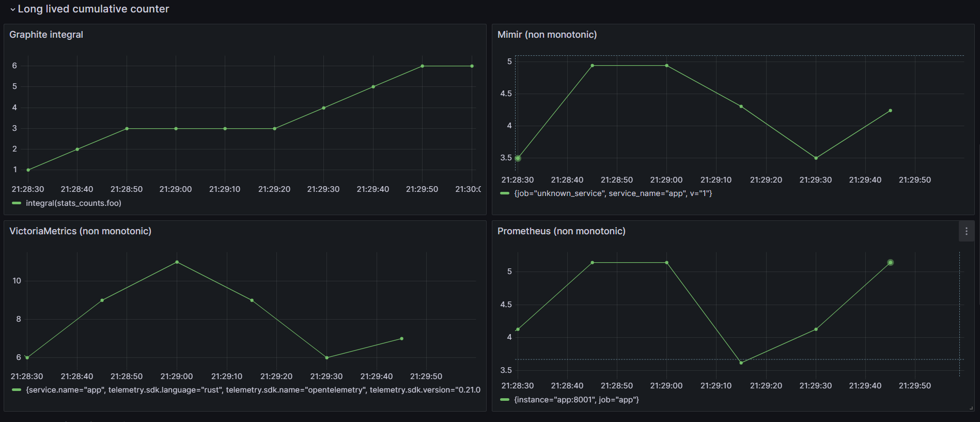Open the Graphite integral panel title

click(x=46, y=35)
